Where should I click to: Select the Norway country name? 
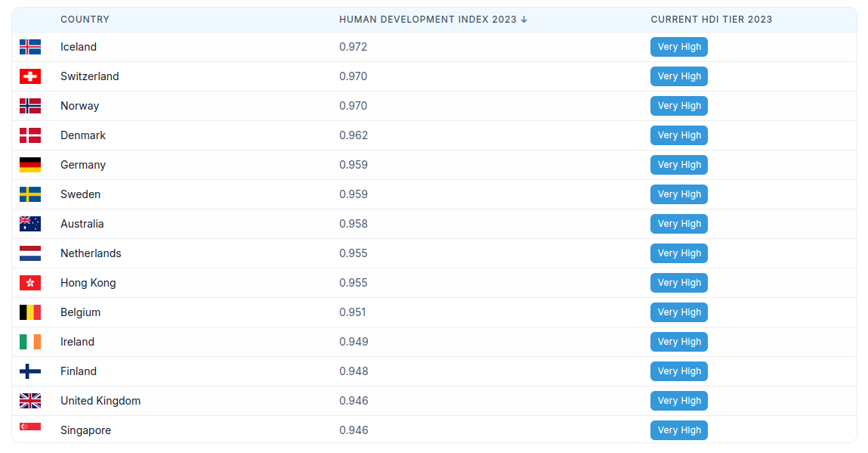point(80,106)
